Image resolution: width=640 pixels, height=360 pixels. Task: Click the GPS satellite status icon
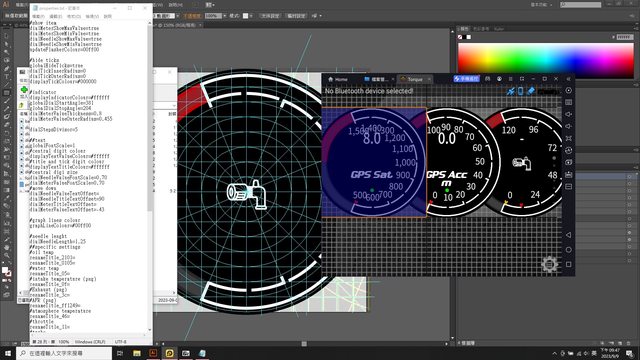coord(511,91)
